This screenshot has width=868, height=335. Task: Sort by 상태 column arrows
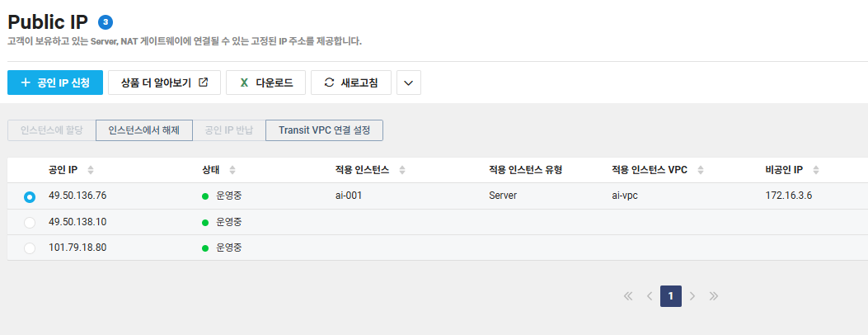pyautogui.click(x=232, y=170)
